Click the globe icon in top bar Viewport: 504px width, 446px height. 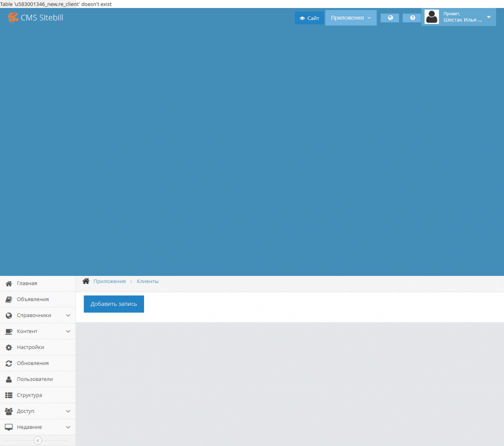point(390,18)
